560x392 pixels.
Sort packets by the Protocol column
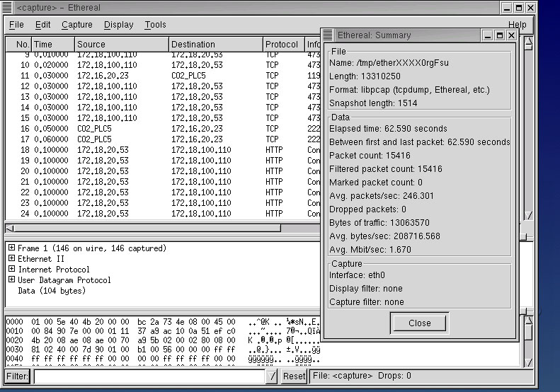[x=284, y=45]
